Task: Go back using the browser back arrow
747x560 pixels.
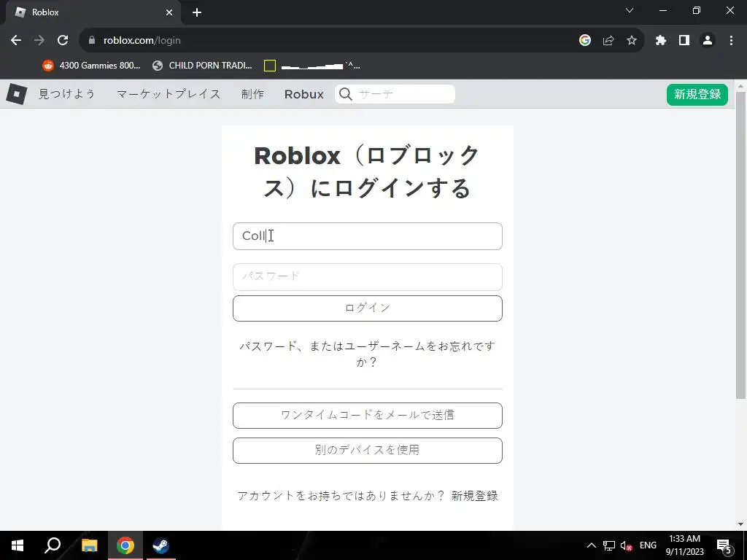Action: pyautogui.click(x=16, y=41)
